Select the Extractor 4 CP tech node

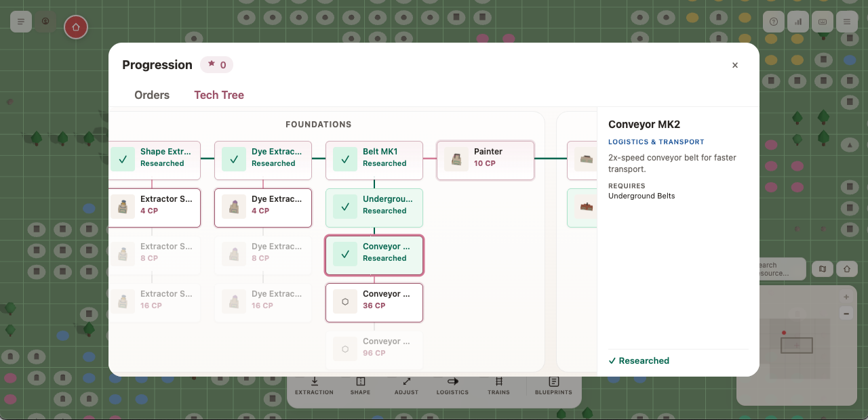[155, 208]
